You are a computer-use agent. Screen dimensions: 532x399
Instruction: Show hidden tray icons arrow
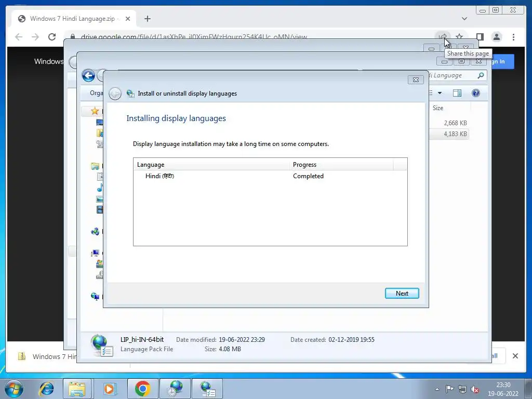437,389
